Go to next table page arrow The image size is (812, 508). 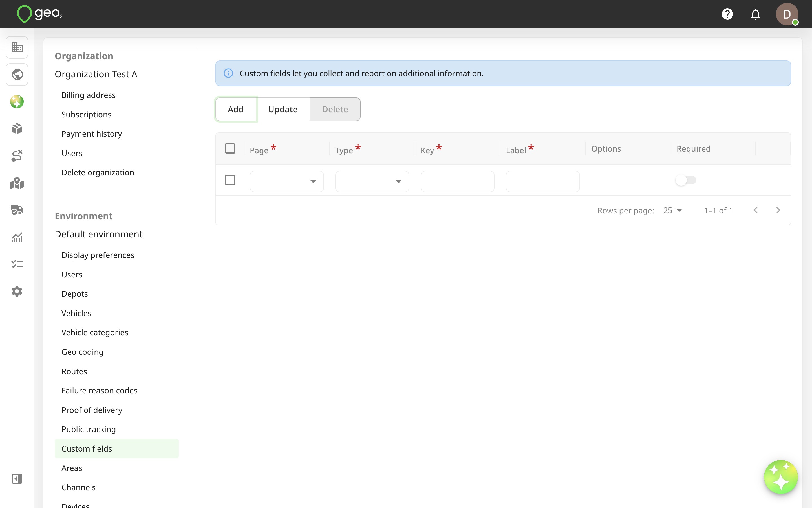[778, 210]
